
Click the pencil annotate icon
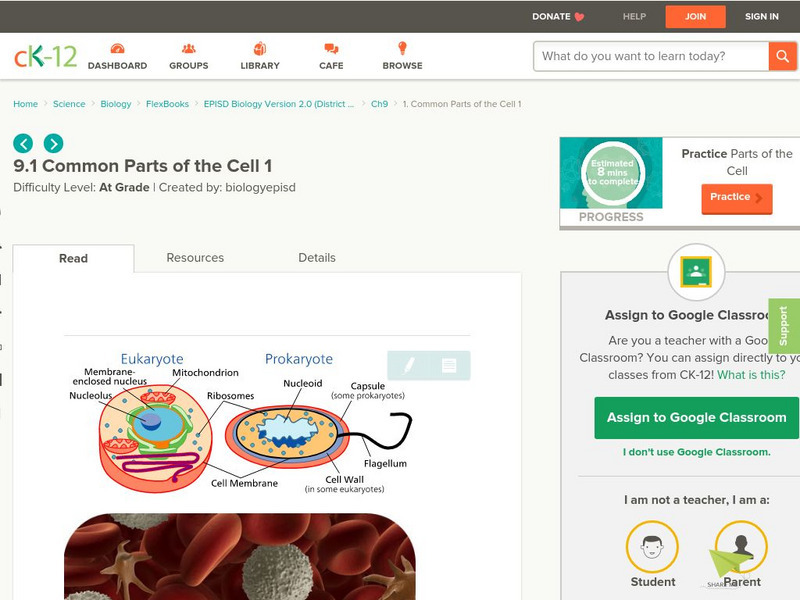pos(409,366)
